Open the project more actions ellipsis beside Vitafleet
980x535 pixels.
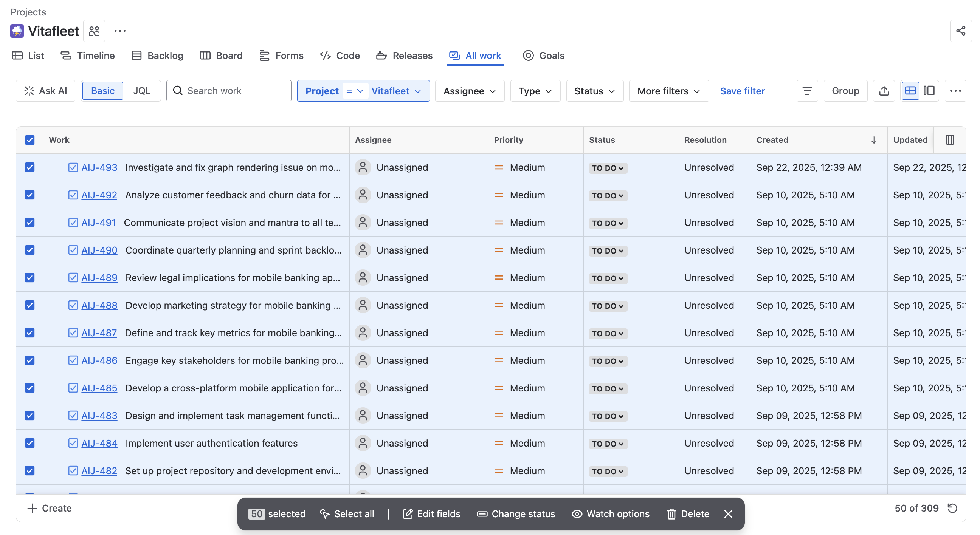coord(120,31)
